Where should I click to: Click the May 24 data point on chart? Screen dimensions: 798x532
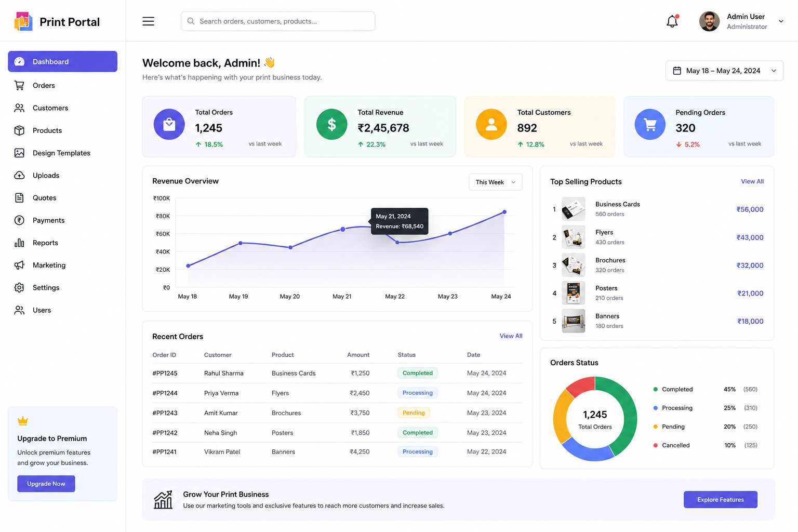point(504,212)
